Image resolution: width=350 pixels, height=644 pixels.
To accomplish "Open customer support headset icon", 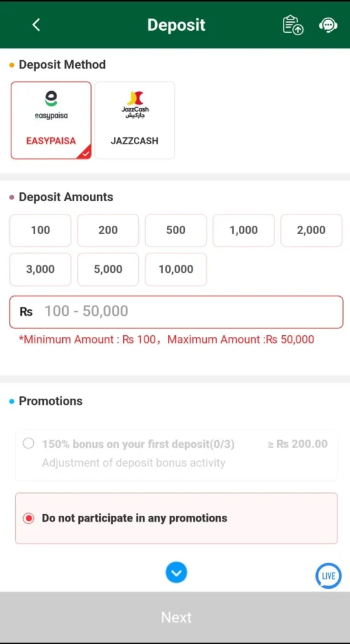I will (328, 25).
